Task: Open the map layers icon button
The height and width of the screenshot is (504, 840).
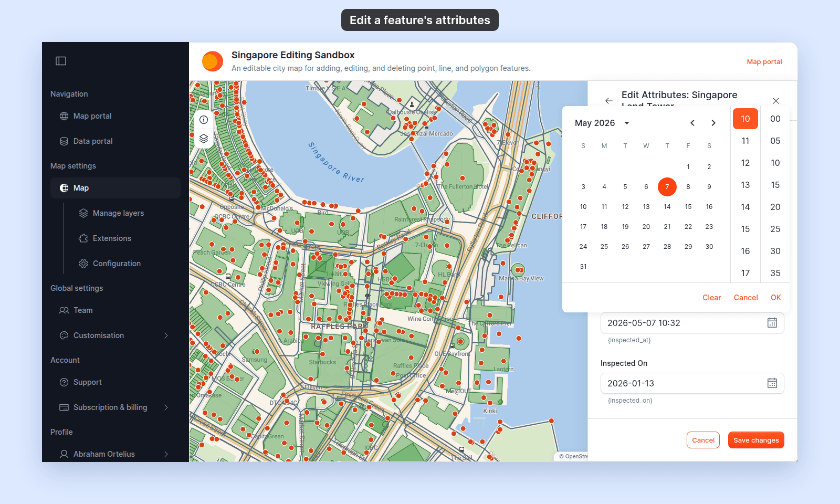Action: tap(204, 139)
